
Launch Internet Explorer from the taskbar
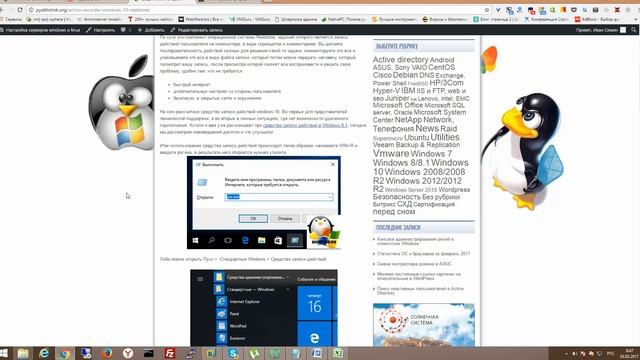pos(44,353)
